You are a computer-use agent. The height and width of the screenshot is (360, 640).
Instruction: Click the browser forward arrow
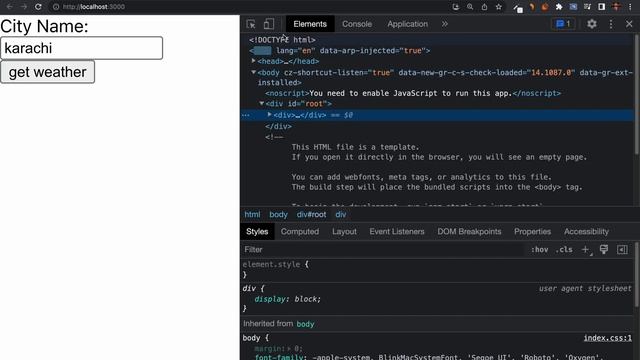[24, 7]
